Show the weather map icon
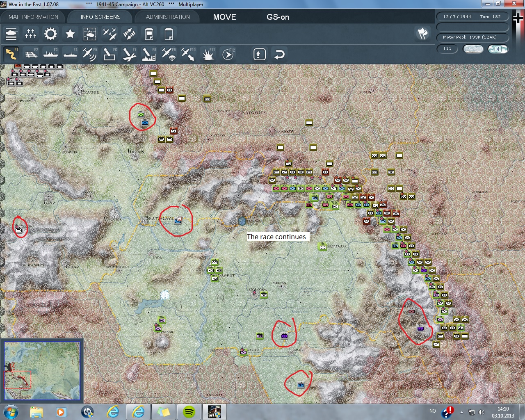Viewport: 525px width, 420px height. [x=90, y=34]
